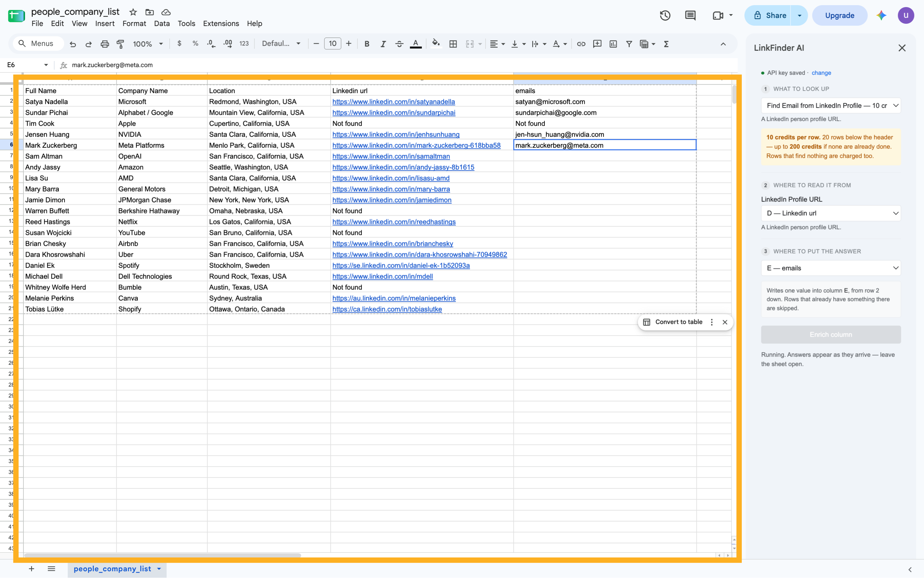Increase font size with plus button
Screen dimensions: 924x578
coord(348,44)
